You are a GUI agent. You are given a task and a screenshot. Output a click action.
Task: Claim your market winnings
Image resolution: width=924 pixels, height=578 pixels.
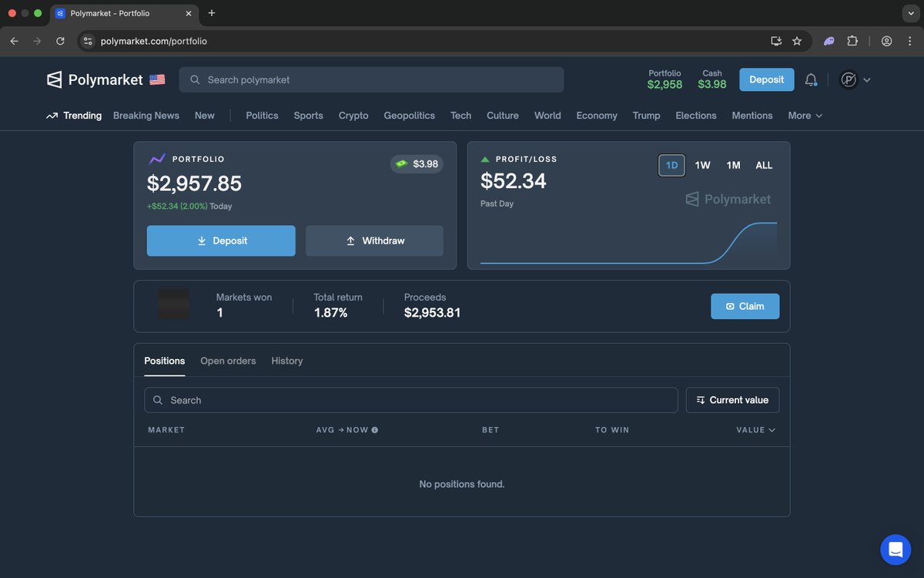click(x=745, y=306)
